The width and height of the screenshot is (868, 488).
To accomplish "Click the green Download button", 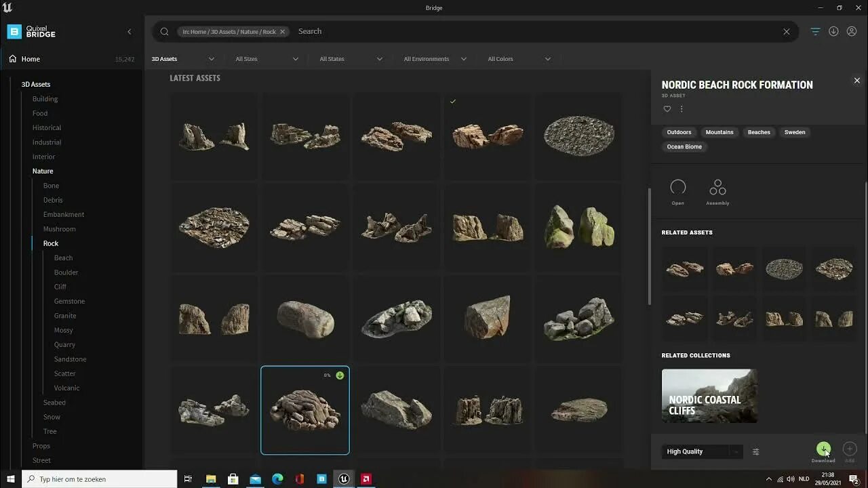I will click(823, 449).
